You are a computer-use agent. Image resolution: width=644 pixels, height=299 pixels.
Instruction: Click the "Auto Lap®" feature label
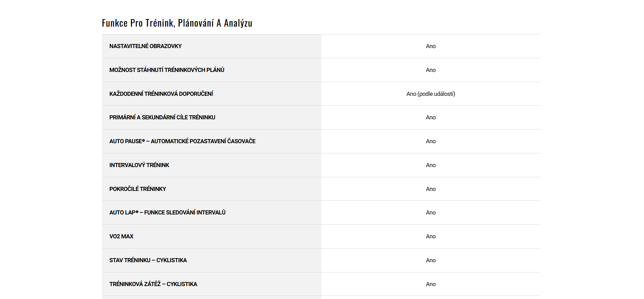pos(167,212)
